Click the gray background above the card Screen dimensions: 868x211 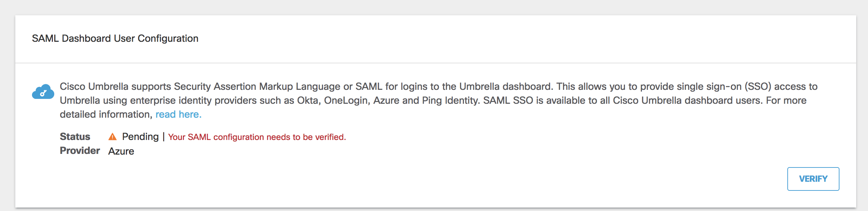[434, 7]
